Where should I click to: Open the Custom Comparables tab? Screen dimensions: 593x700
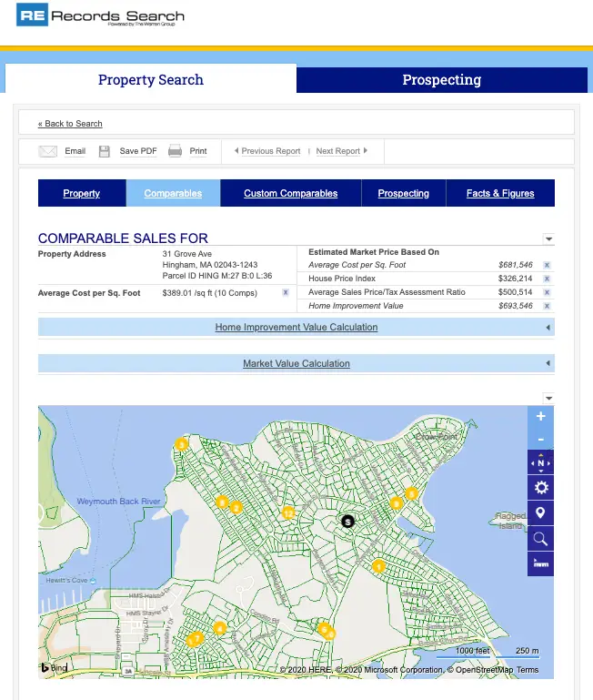290,194
